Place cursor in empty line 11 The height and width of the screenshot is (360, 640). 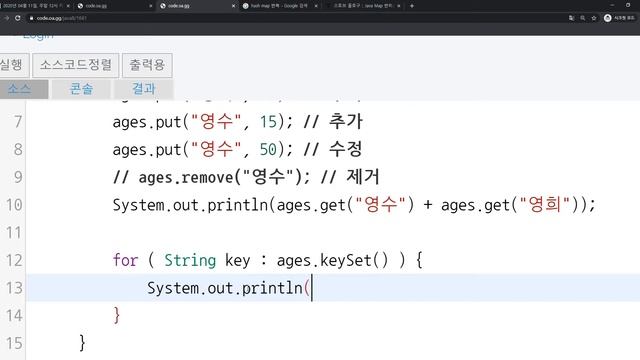tap(333, 233)
